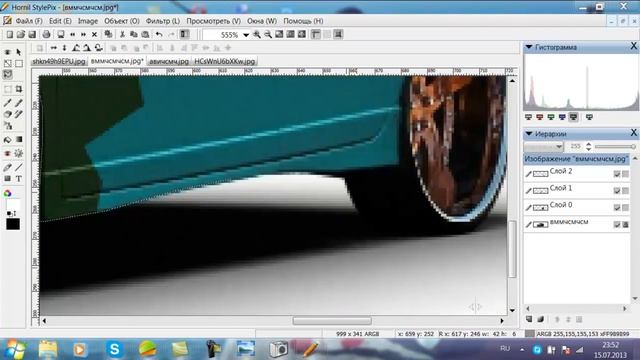Open the Edit (E) menu

[x=60, y=21]
